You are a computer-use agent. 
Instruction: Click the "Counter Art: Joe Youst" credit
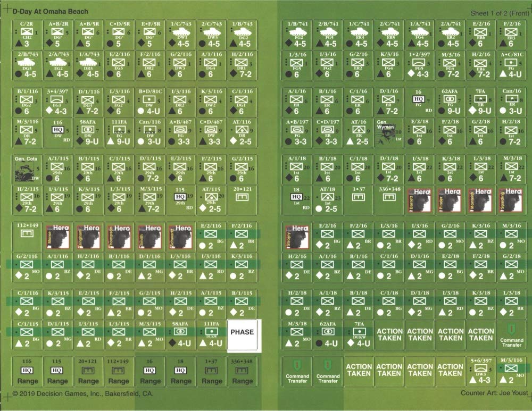[494, 393]
